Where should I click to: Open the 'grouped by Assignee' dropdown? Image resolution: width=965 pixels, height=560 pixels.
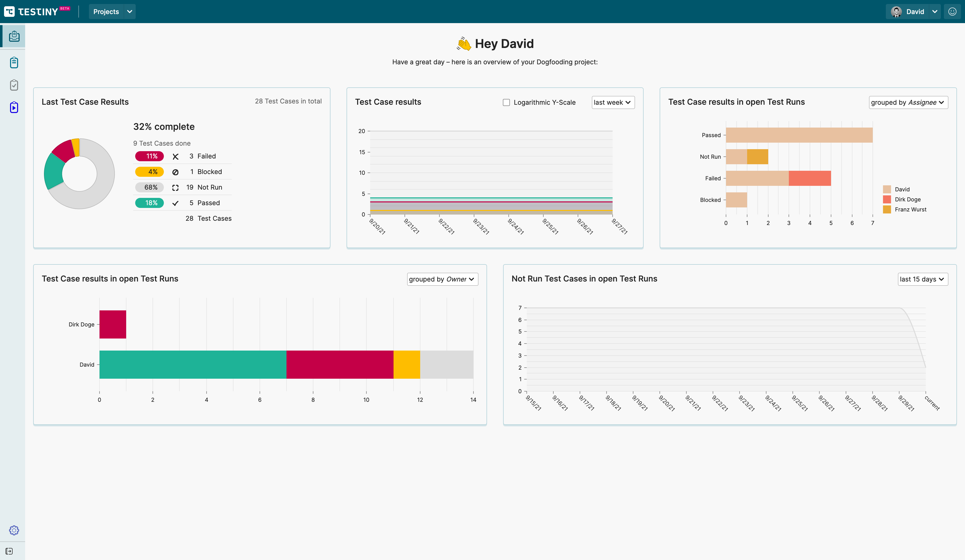(908, 103)
